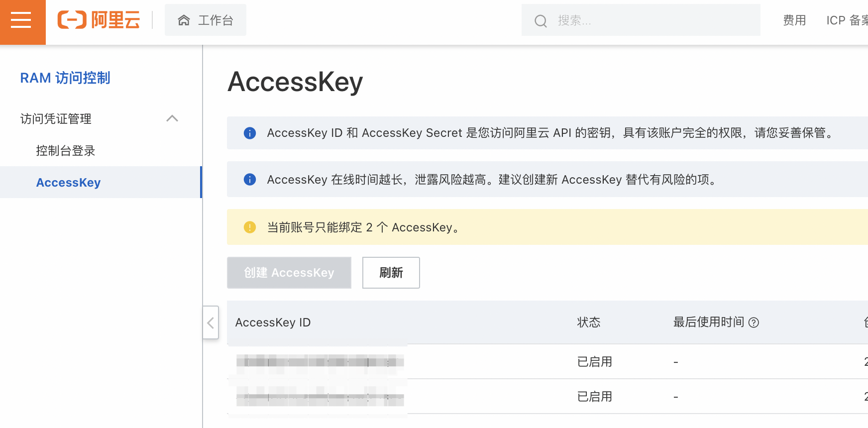Open the ICP 备案 menu
This screenshot has height=428, width=868.
pos(846,20)
